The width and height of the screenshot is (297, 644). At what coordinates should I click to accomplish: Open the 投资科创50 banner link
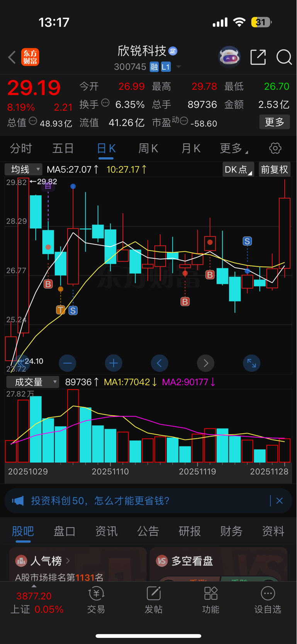coord(100,501)
